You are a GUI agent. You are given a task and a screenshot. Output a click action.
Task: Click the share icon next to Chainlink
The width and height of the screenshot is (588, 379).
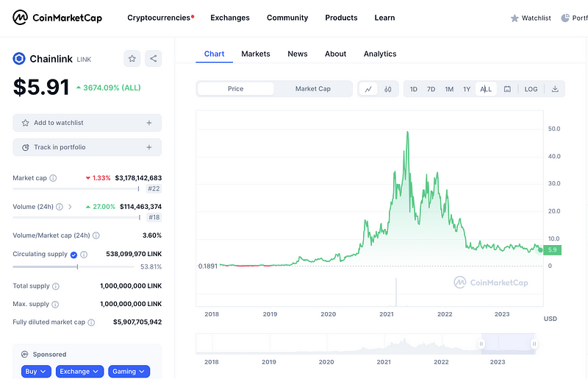153,59
